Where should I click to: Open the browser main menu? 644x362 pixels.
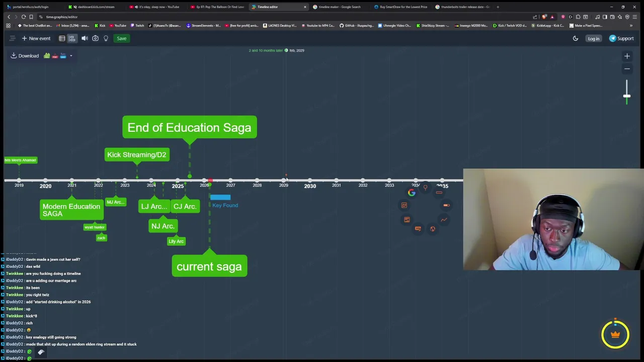pyautogui.click(x=635, y=17)
